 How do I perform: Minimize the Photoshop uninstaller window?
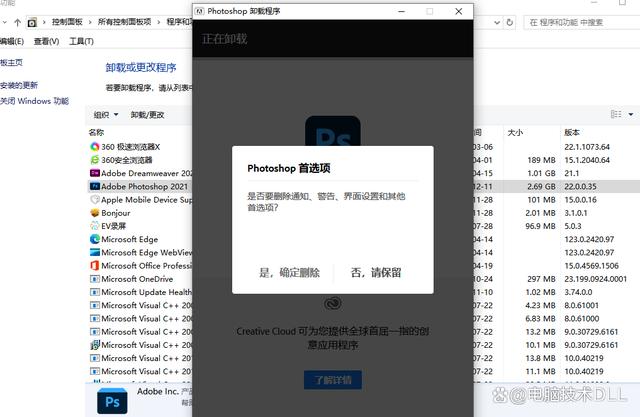(x=402, y=11)
